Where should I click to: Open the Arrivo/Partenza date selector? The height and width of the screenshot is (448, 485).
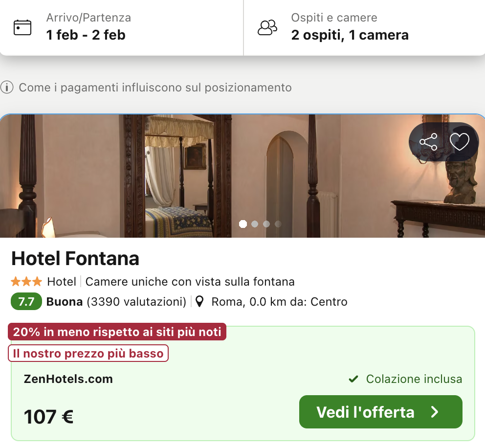tap(121, 27)
